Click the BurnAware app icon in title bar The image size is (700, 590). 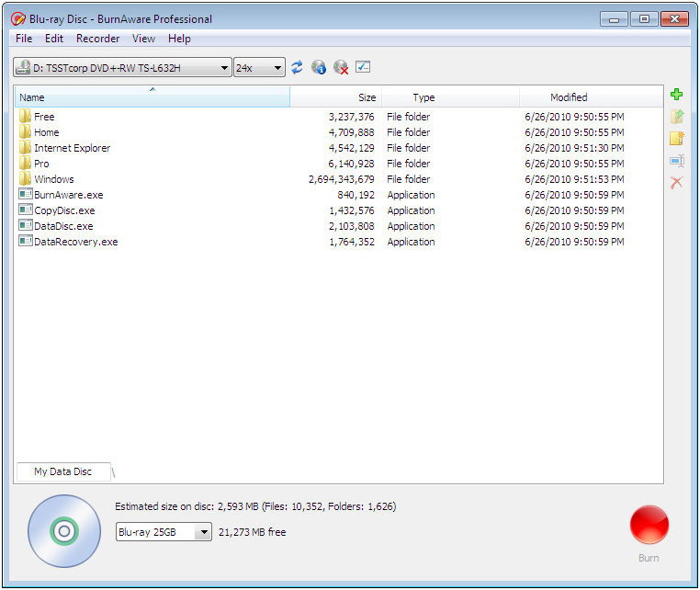point(17,18)
